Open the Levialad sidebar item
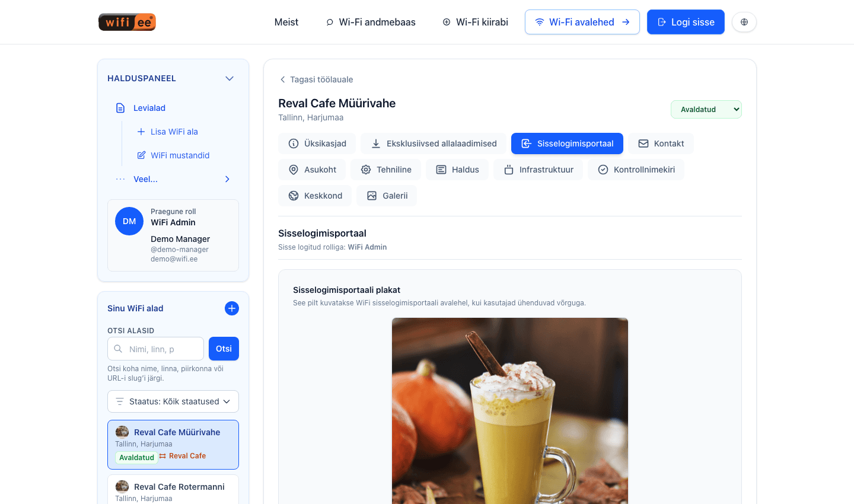Viewport: 854px width, 504px height. pos(173,108)
